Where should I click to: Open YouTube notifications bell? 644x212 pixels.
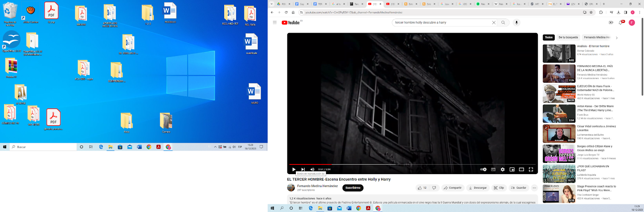621,23
